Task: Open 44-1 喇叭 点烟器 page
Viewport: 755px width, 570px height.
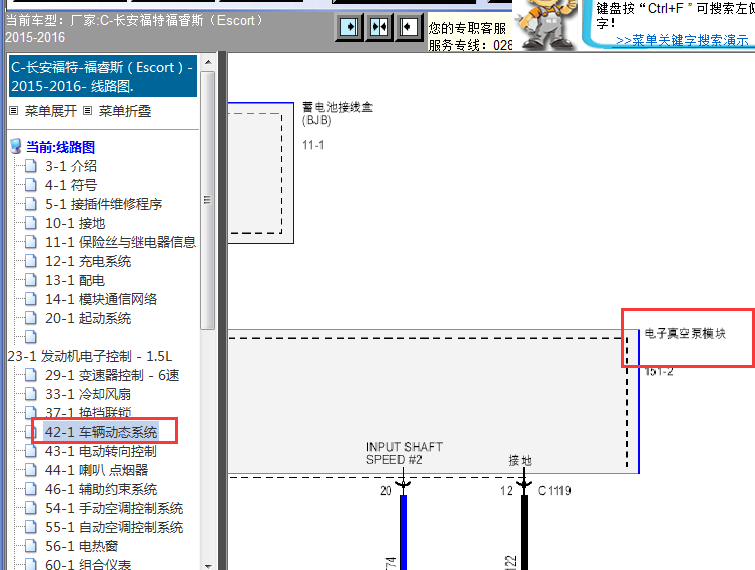Action: pos(97,470)
